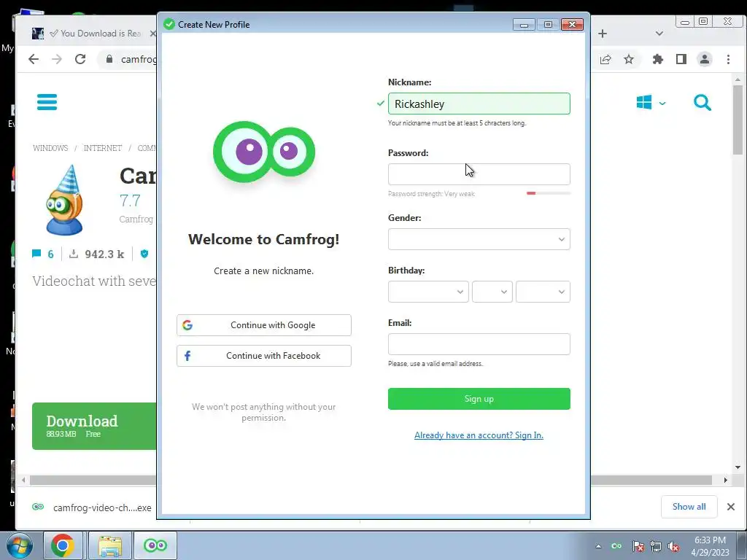Open the Windows Start button
The height and width of the screenshot is (560, 747).
19,545
